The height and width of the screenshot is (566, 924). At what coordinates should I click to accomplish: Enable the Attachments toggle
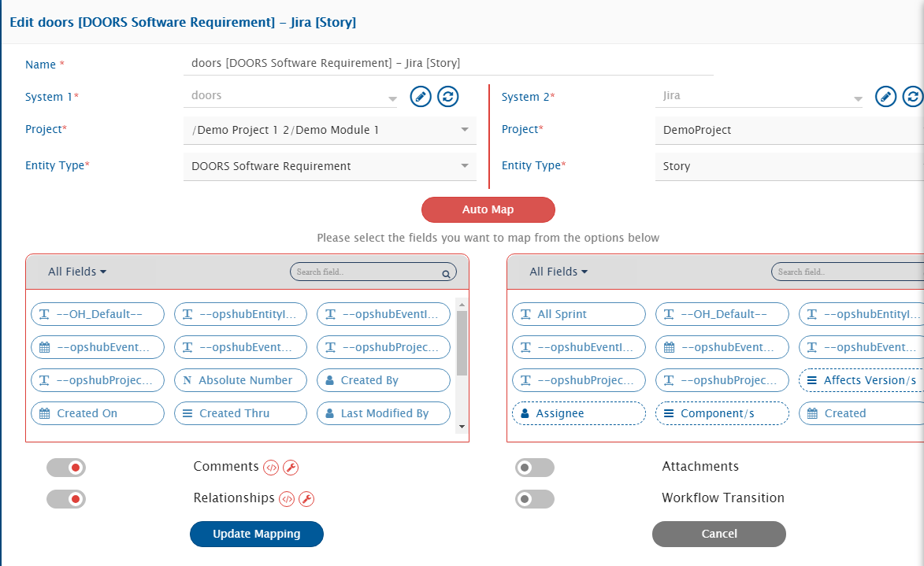(534, 468)
